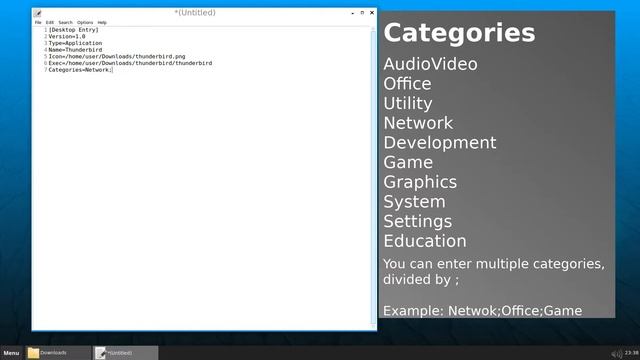Click 'Utility' in the Categories list
The height and width of the screenshot is (360, 640).
point(408,104)
